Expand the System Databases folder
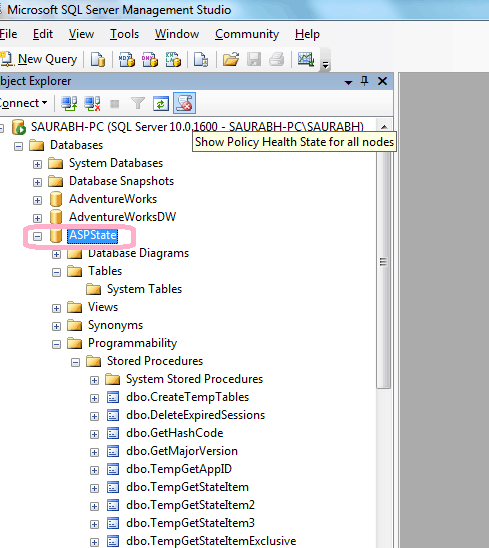The width and height of the screenshot is (489, 548). coord(37,164)
